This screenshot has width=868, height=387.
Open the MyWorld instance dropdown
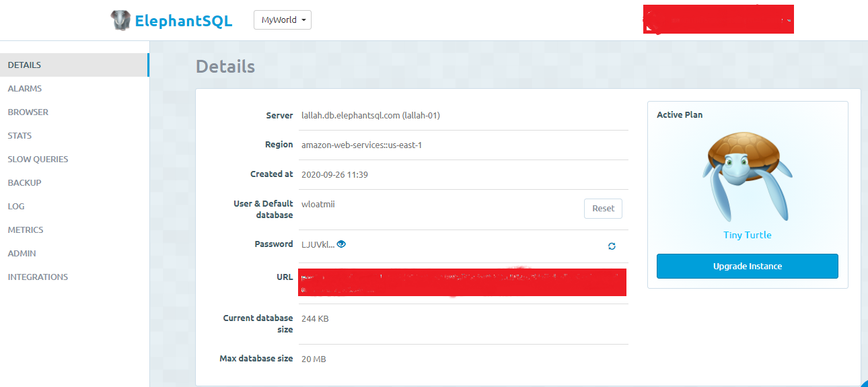(x=283, y=20)
